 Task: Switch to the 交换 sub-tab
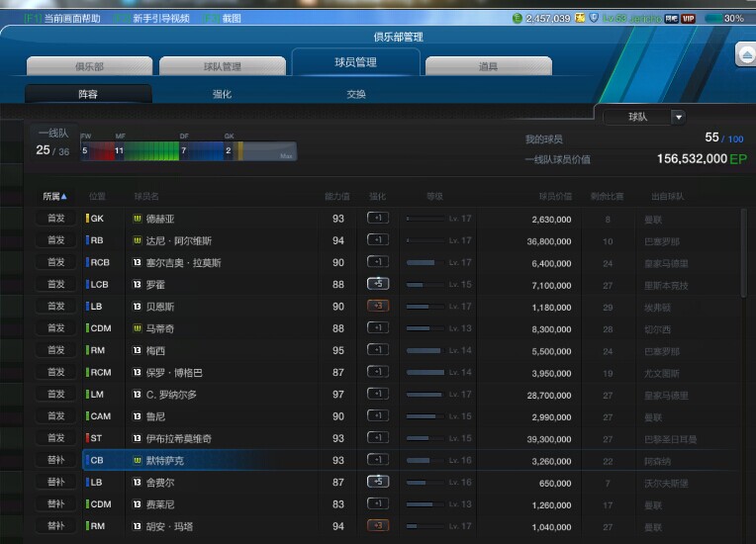click(356, 94)
